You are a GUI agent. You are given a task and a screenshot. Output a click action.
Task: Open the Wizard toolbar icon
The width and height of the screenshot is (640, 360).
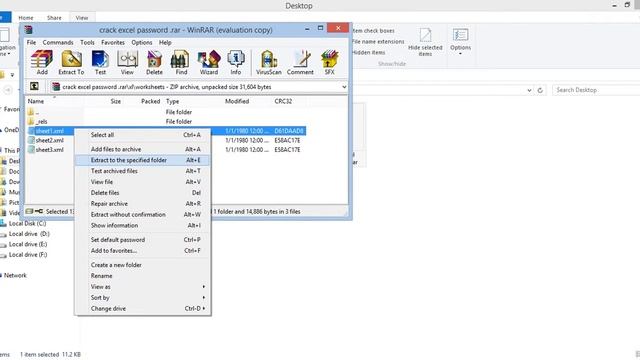point(209,62)
